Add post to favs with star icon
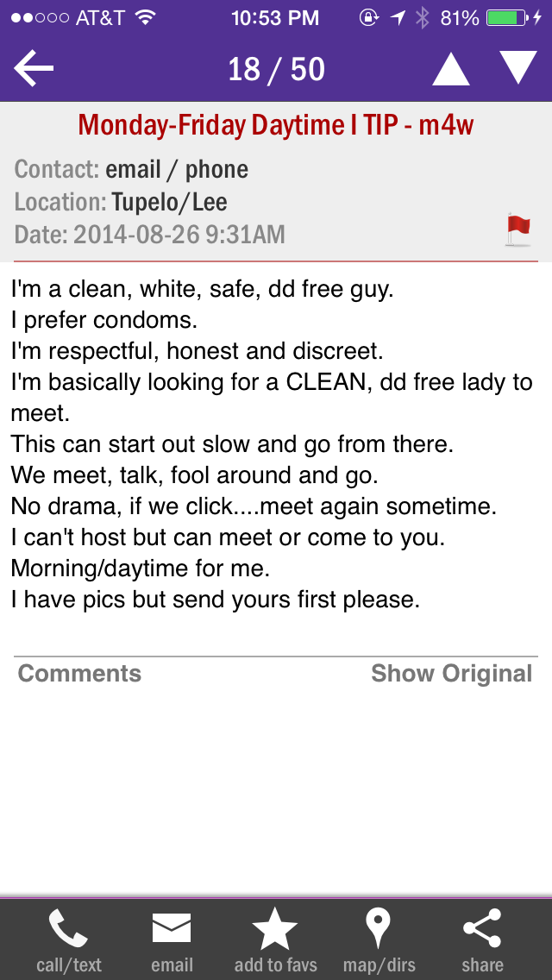The image size is (552, 980). (275, 928)
